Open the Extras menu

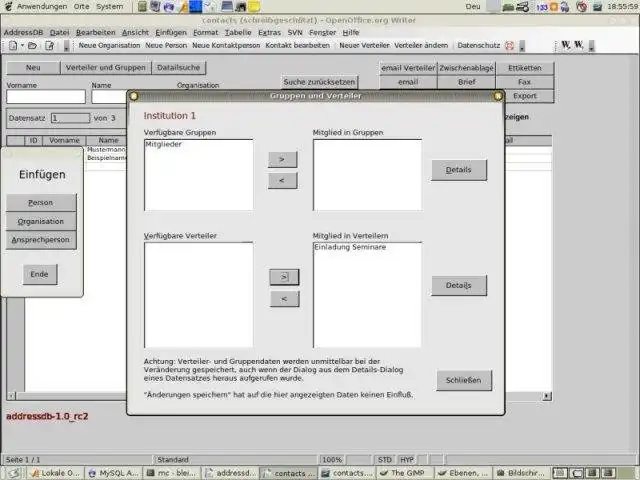[269, 32]
